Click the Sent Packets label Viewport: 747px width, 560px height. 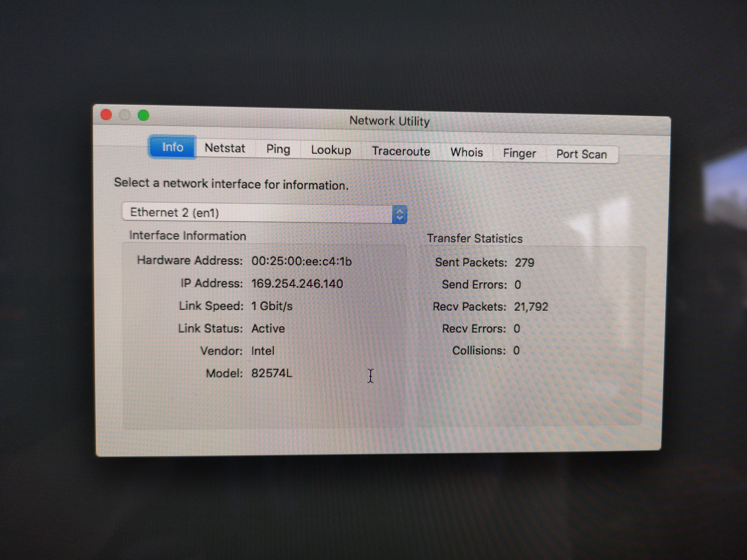[x=471, y=262]
